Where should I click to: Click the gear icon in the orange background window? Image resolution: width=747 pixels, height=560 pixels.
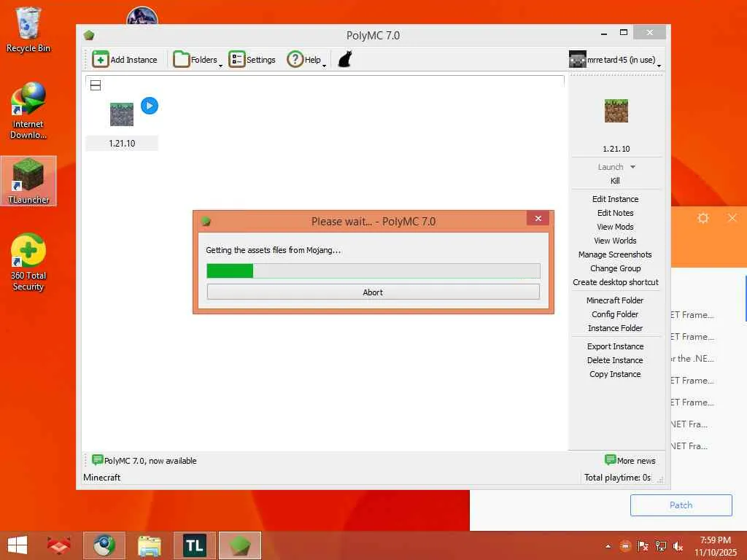point(703,218)
